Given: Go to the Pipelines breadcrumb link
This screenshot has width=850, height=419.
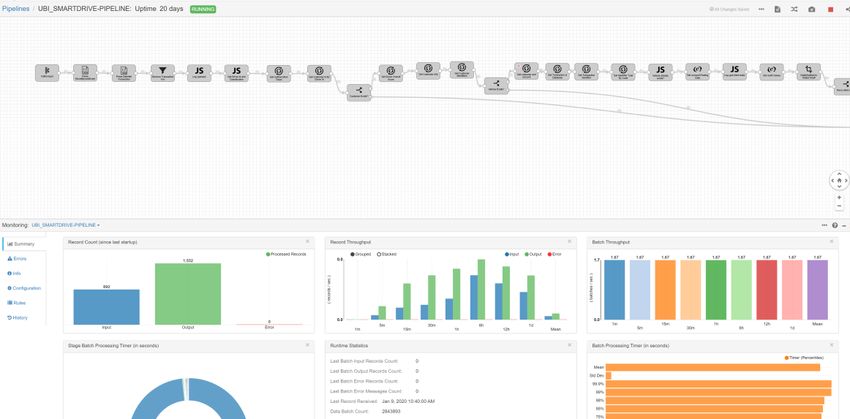Looking at the screenshot, I should (x=15, y=9).
